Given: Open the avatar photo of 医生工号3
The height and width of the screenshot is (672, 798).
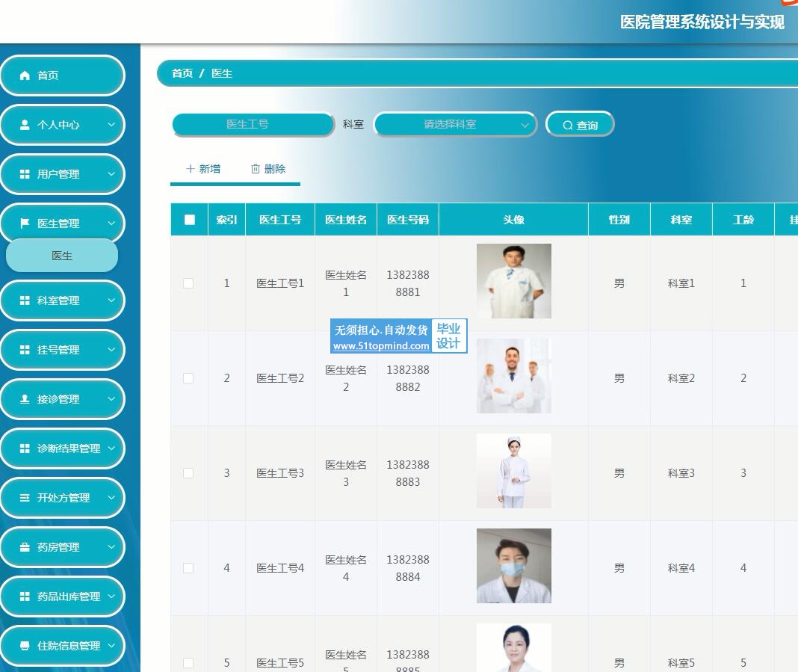Looking at the screenshot, I should [x=514, y=471].
